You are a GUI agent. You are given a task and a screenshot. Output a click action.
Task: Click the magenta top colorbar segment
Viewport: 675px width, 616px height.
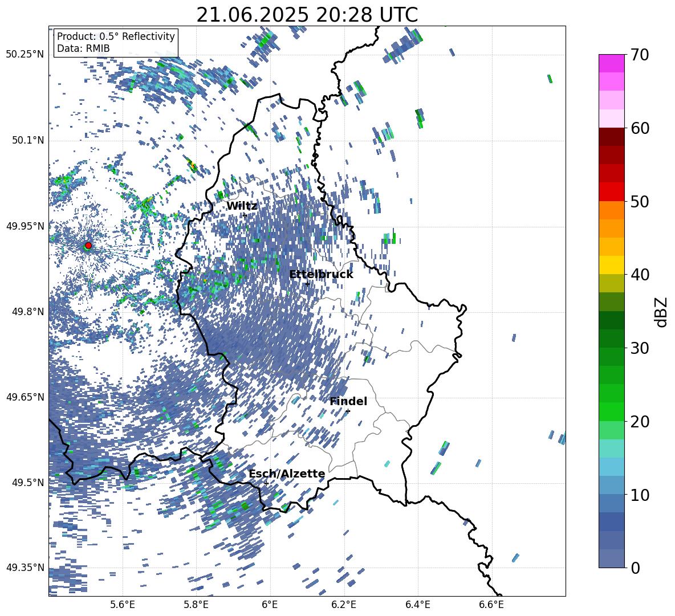(611, 63)
